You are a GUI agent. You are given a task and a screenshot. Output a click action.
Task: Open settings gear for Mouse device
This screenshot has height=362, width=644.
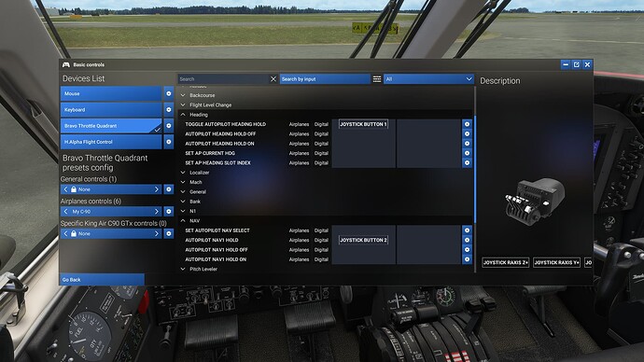point(168,93)
